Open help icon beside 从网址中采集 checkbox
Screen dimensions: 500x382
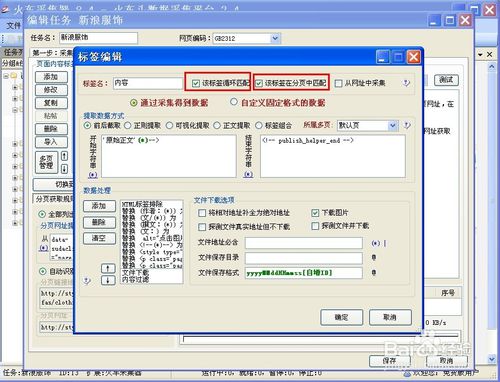(406, 83)
